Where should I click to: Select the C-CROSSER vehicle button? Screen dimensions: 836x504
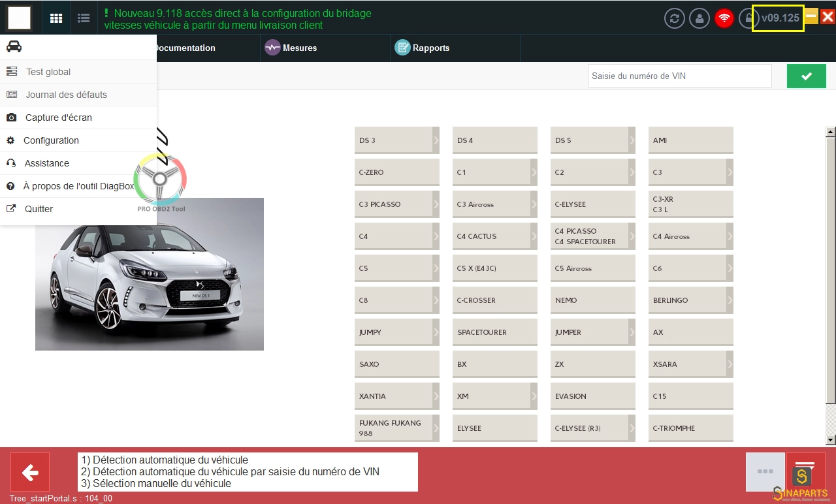[495, 300]
